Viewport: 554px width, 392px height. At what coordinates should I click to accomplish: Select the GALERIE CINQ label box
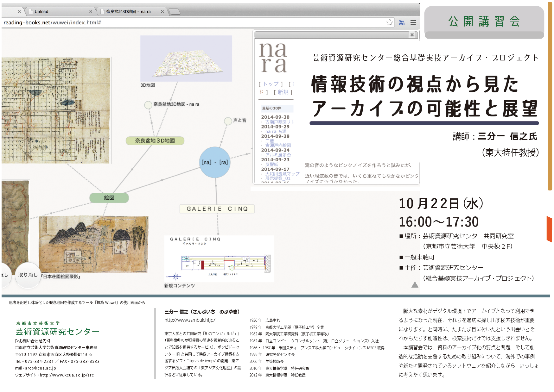click(217, 209)
